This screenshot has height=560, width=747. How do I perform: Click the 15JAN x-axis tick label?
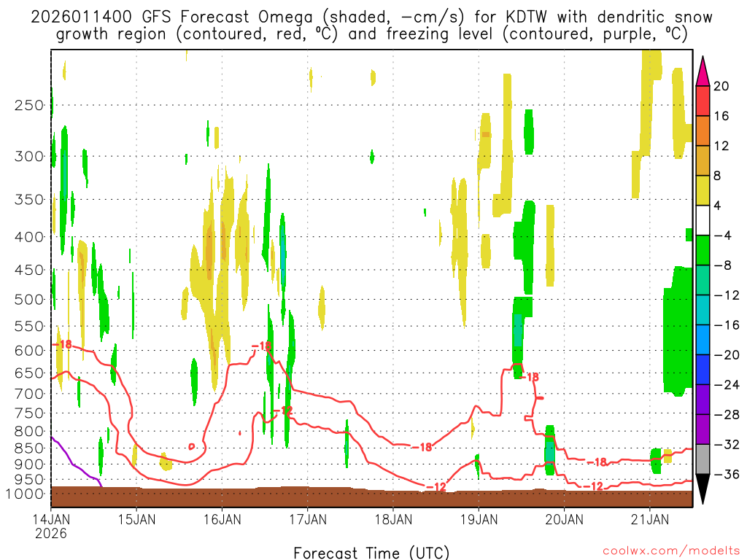click(x=136, y=519)
